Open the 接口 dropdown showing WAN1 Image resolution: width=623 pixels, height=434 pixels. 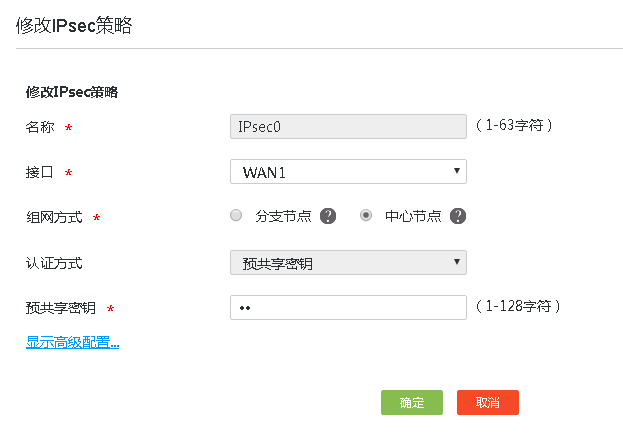[348, 172]
